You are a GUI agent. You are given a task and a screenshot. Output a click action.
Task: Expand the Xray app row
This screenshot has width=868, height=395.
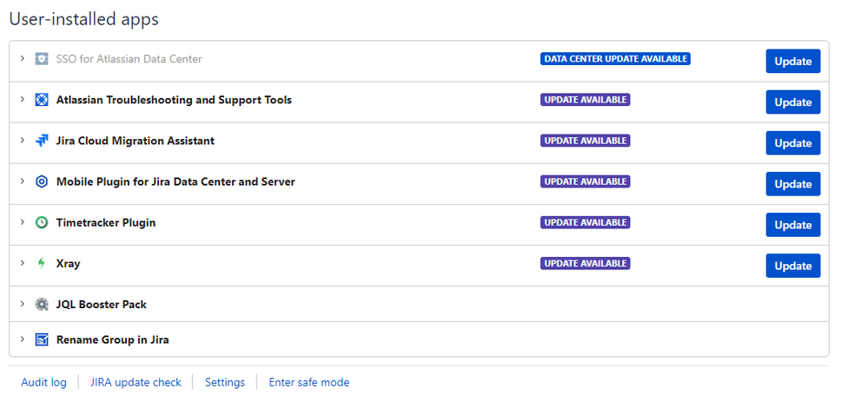tap(22, 263)
